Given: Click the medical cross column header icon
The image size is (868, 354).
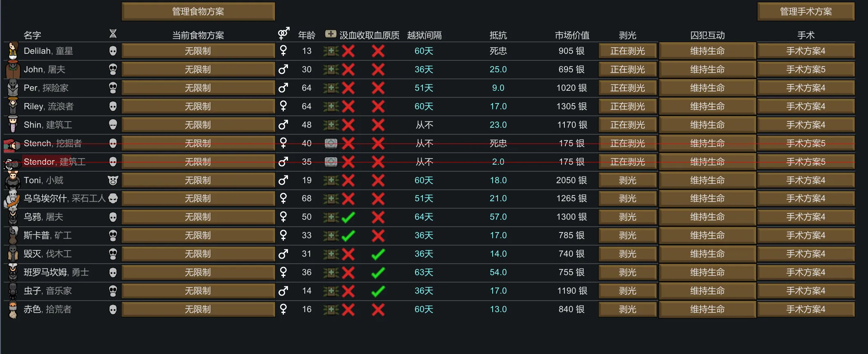Looking at the screenshot, I should coord(331,34).
